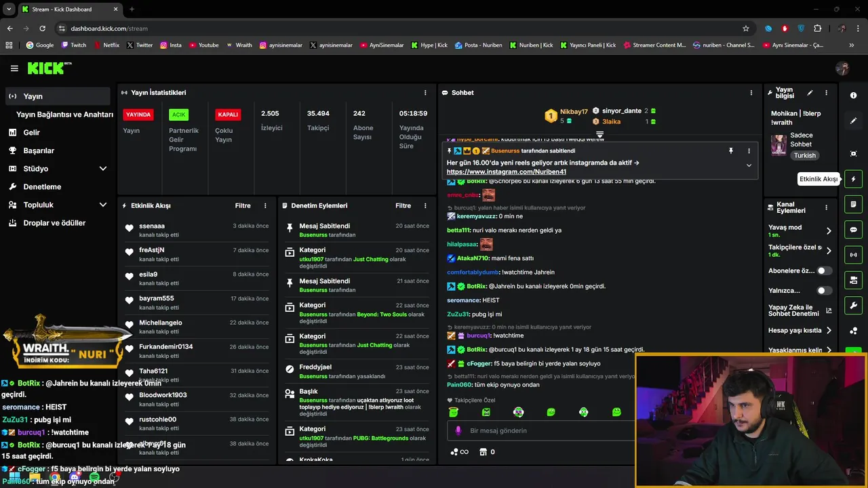Click the Sadece Sohbet category thumbnail
Screen dimensions: 868x488
(778, 145)
